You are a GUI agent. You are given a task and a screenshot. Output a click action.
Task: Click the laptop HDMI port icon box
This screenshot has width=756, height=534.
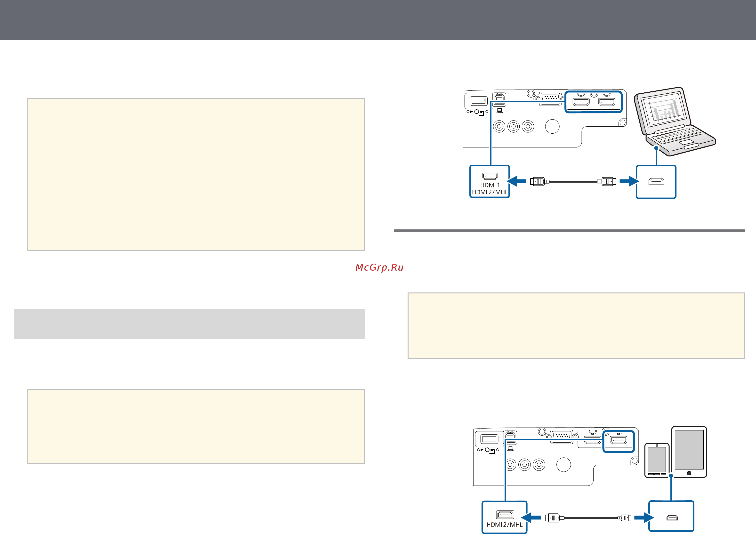coord(656,182)
